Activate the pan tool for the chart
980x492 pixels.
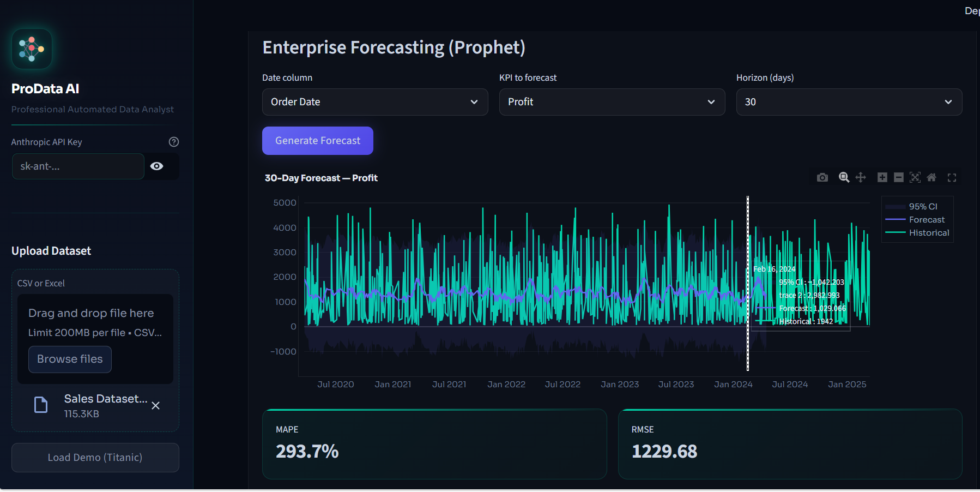[x=860, y=177]
